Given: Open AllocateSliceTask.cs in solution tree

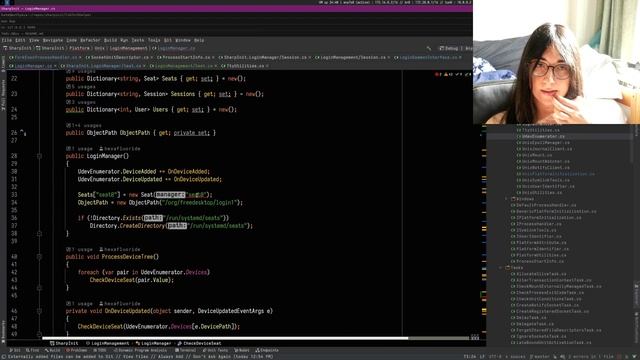Looking at the screenshot, I should pos(538,274).
